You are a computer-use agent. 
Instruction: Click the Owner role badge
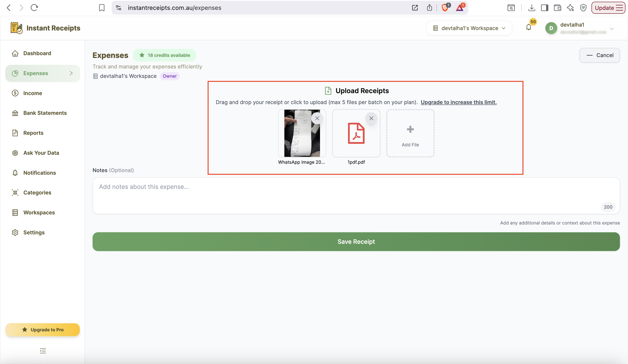pyautogui.click(x=169, y=76)
